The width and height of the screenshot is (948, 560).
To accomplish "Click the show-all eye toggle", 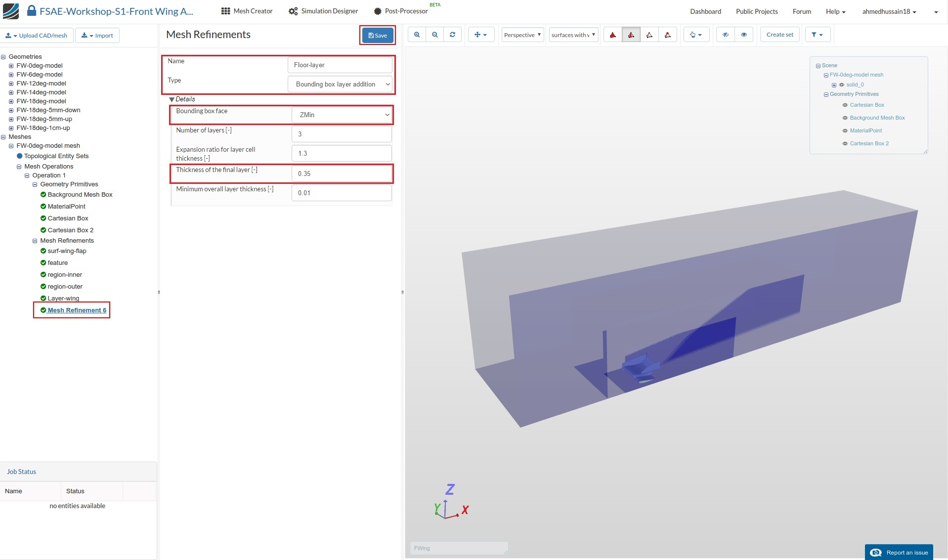I will pyautogui.click(x=743, y=35).
